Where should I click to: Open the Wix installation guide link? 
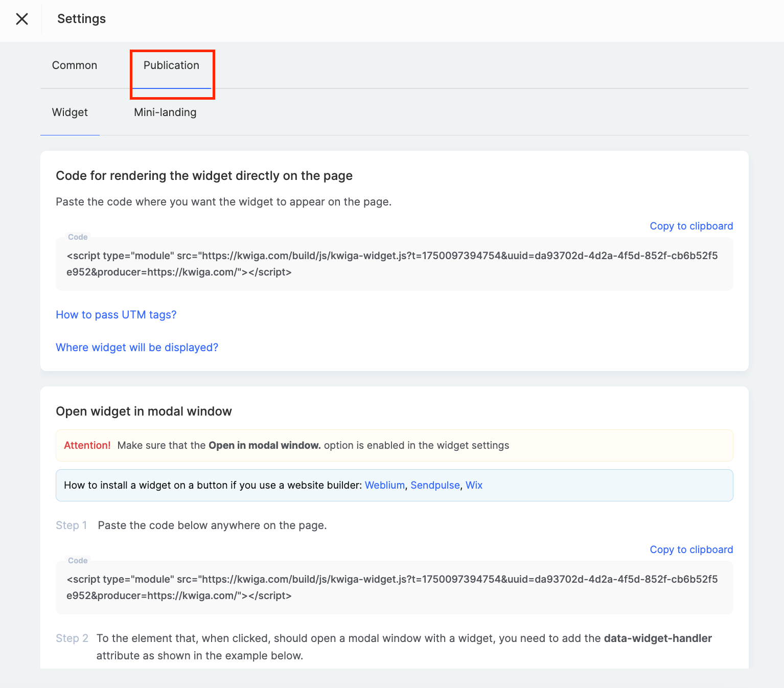(x=474, y=485)
